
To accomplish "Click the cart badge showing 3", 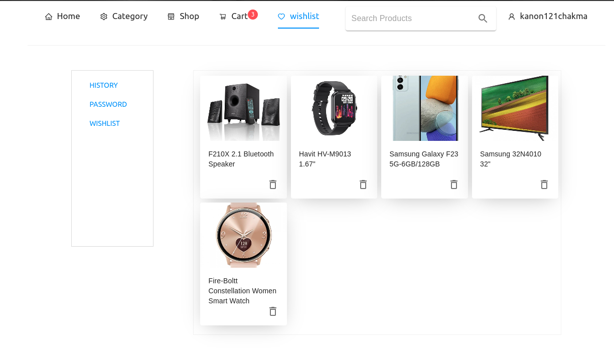I will point(253,14).
